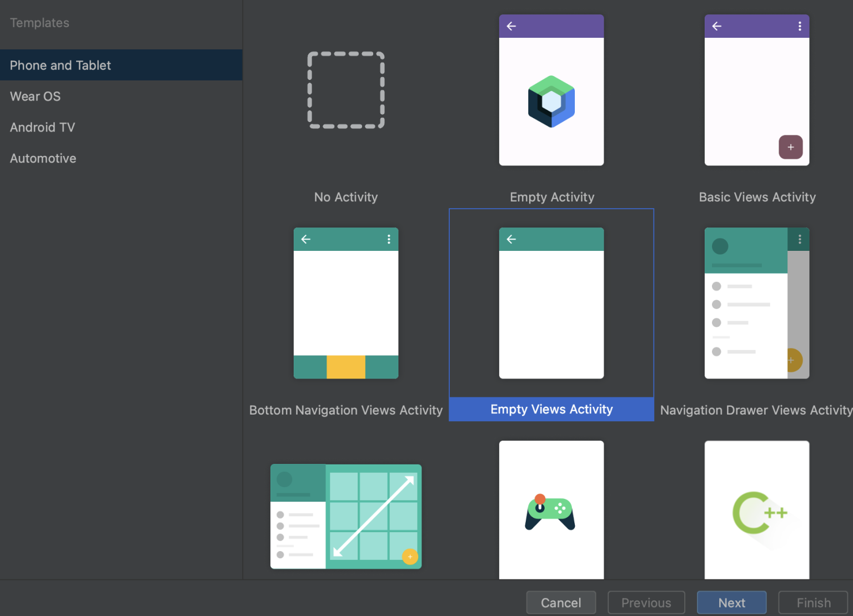Screen dimensions: 853x616
Task: Select the responsive grid layout template
Action: (x=346, y=517)
